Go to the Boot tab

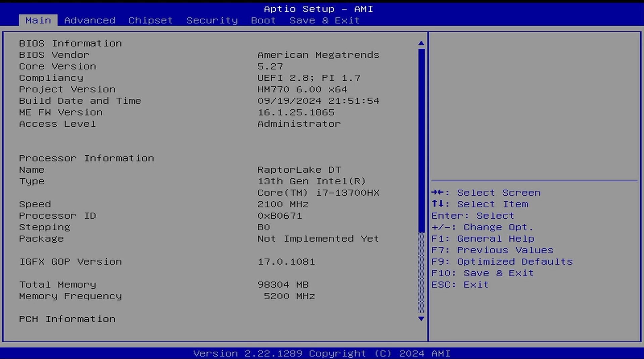[x=263, y=20]
